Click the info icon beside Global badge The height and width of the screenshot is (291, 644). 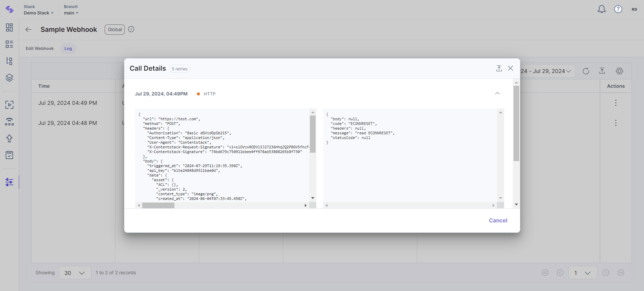pos(131,29)
